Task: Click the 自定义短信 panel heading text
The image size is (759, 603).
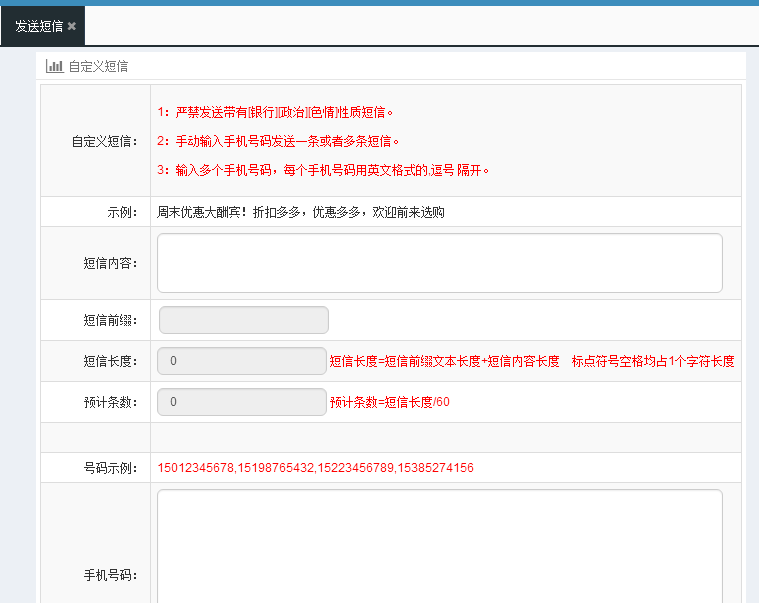Action: [x=98, y=66]
